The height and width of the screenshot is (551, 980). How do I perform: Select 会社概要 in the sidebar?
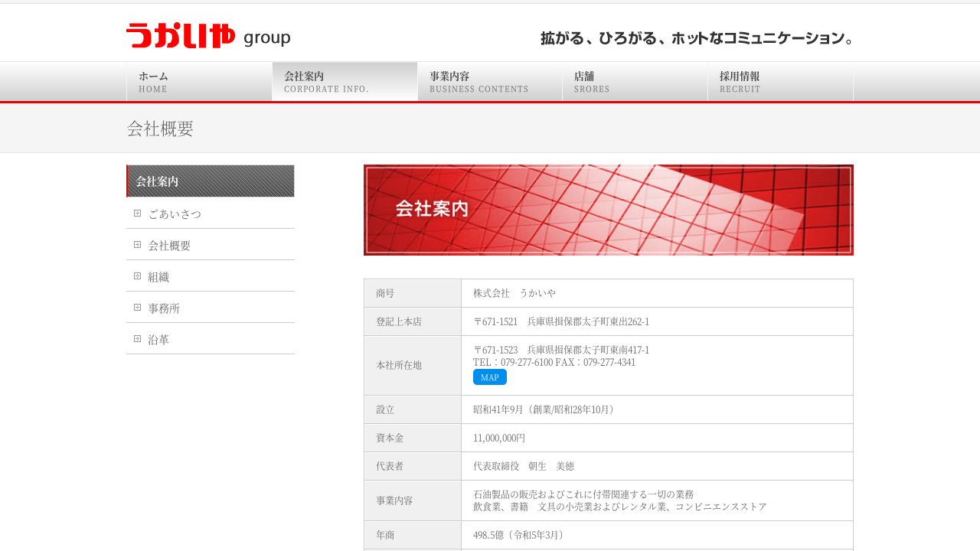pos(169,246)
